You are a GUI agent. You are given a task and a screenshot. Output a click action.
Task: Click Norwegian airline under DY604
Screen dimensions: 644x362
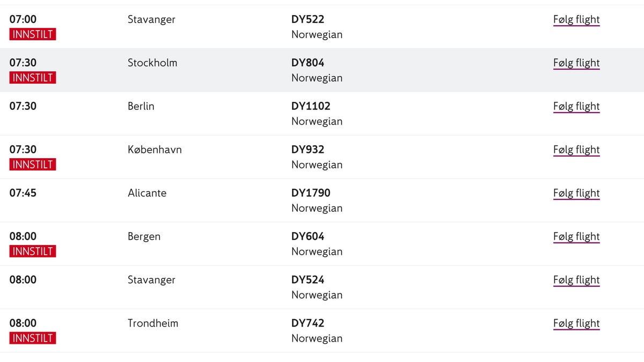pyautogui.click(x=317, y=252)
